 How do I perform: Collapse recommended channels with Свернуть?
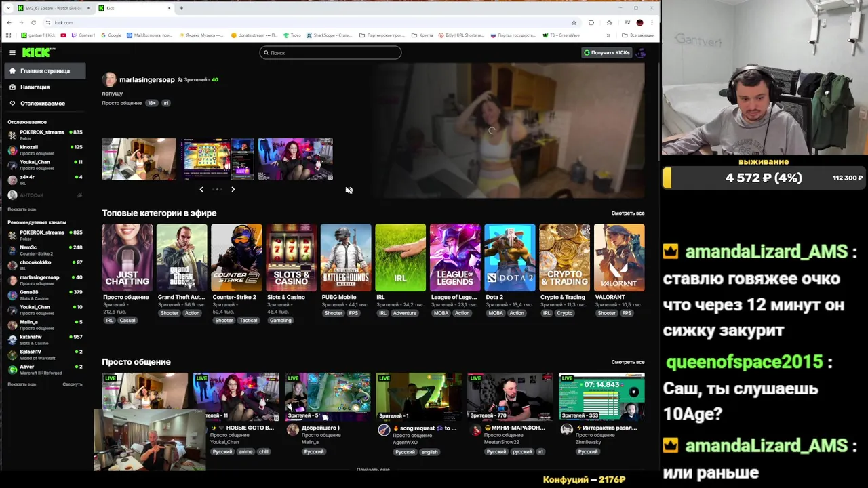click(x=73, y=384)
